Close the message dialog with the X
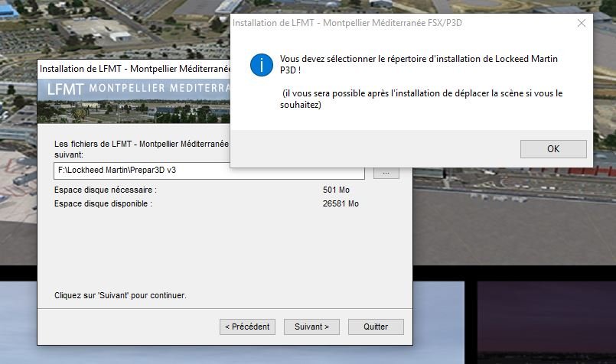The image size is (616, 364). [581, 23]
